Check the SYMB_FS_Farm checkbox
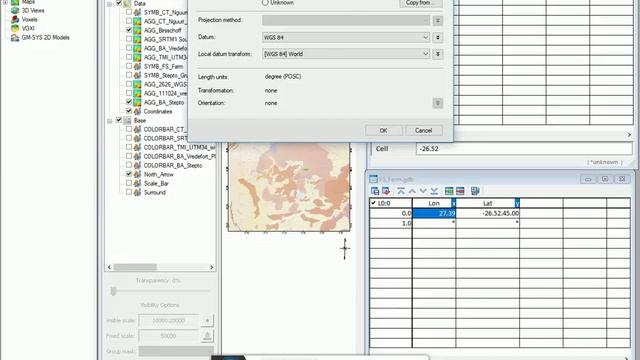This screenshot has height=360, width=640. coord(129,66)
